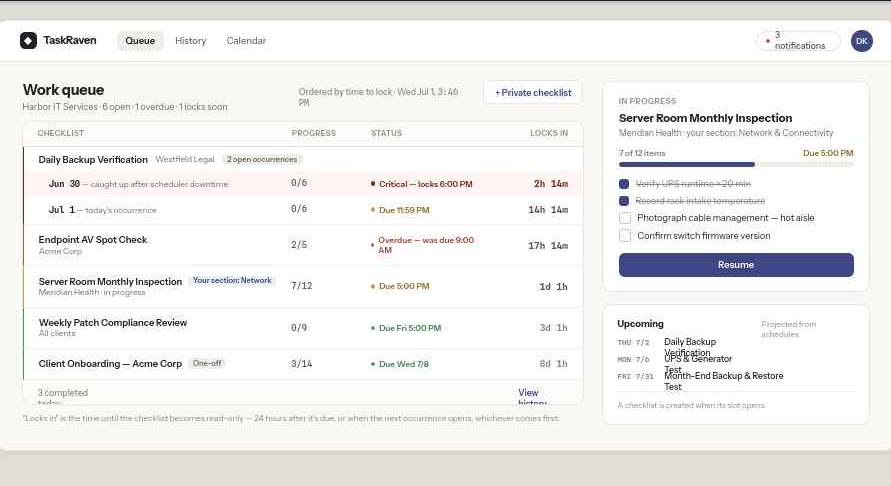Click the LOCKS IN column header
Viewport: 891px width, 486px height.
[549, 133]
